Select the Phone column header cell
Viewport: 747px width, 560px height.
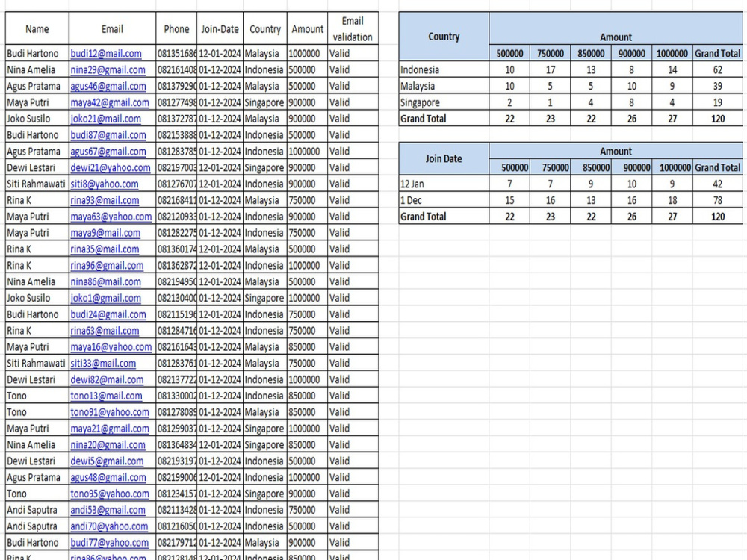click(176, 28)
